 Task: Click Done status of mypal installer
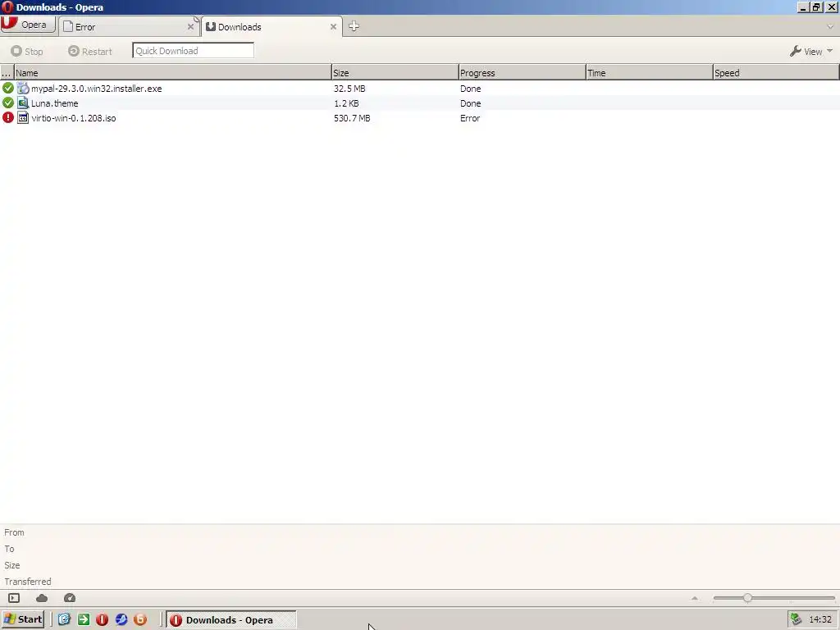tap(470, 89)
